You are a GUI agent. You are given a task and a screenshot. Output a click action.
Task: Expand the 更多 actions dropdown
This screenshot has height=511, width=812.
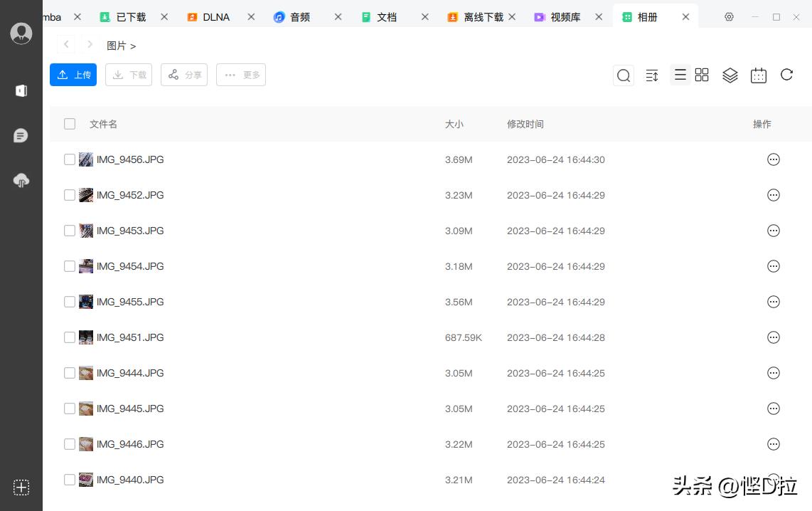point(240,75)
